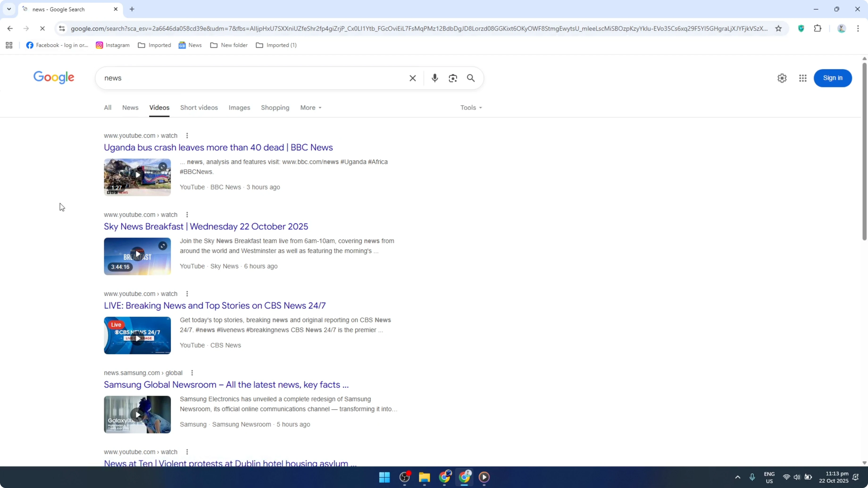Image resolution: width=868 pixels, height=488 pixels.
Task: Open a new browser tab
Action: point(132,9)
